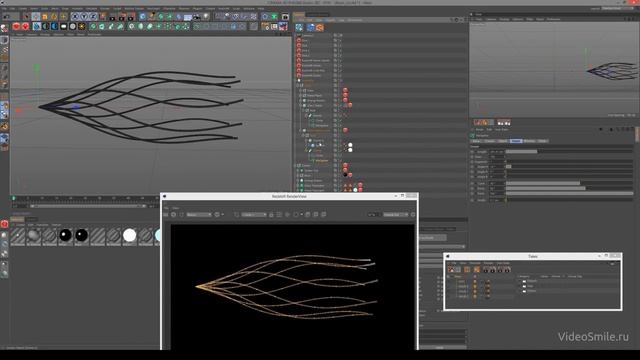Click the Camera object icon
The height and width of the screenshot is (360, 640).
(196, 17)
